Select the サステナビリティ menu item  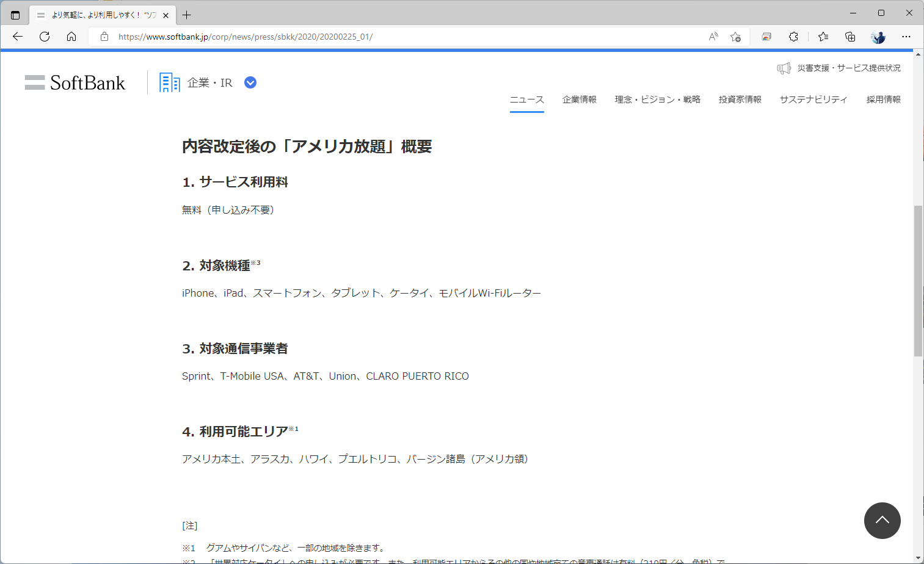813,99
